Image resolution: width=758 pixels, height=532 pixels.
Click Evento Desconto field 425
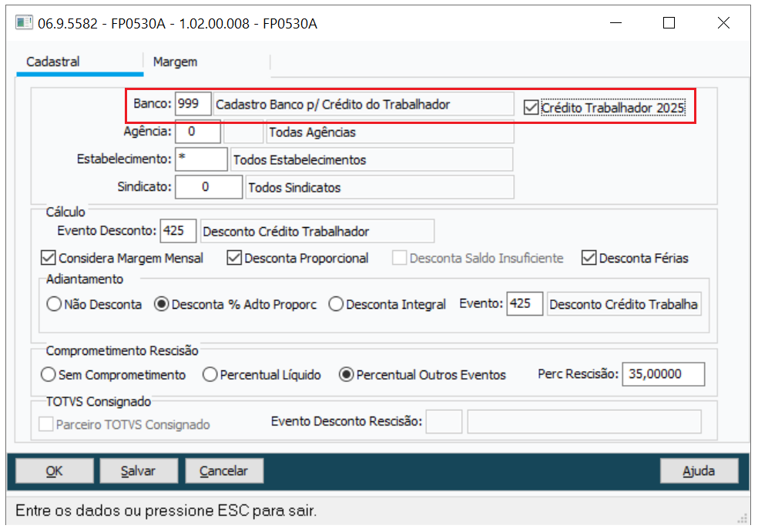point(178,230)
